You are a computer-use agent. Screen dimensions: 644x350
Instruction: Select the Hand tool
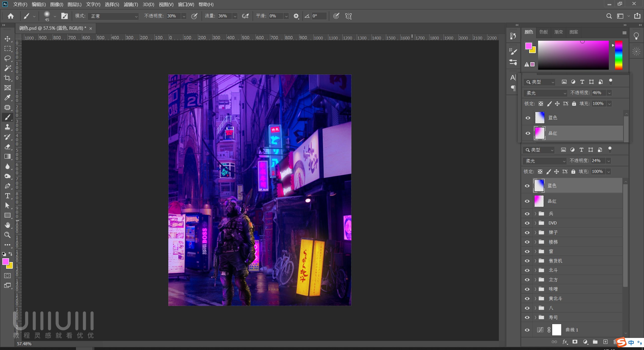[8, 225]
